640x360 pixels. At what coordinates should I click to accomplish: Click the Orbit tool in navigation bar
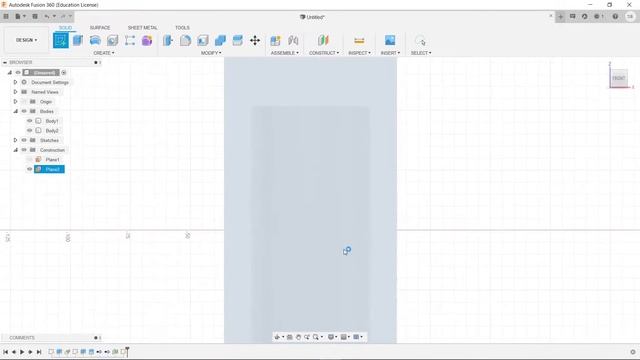(278, 337)
